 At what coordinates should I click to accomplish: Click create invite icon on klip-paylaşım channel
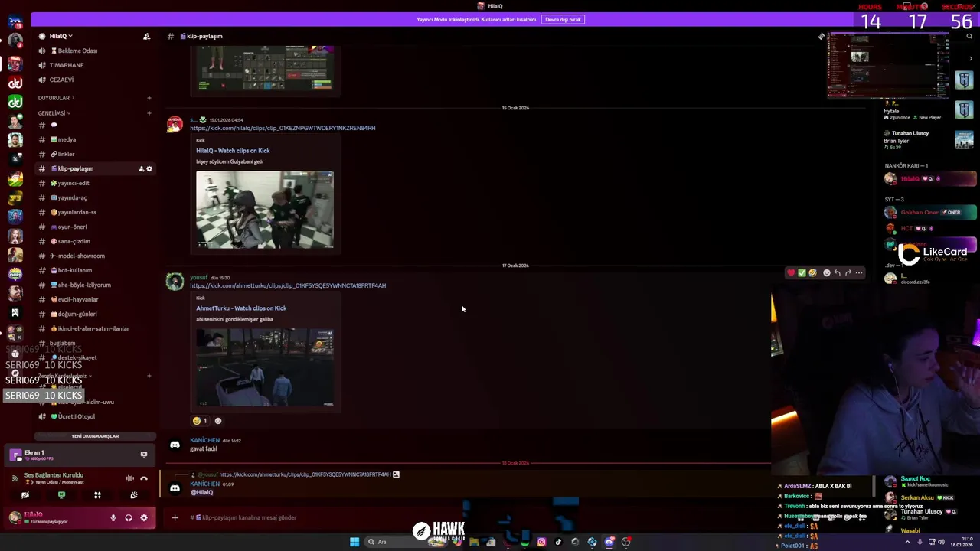141,168
